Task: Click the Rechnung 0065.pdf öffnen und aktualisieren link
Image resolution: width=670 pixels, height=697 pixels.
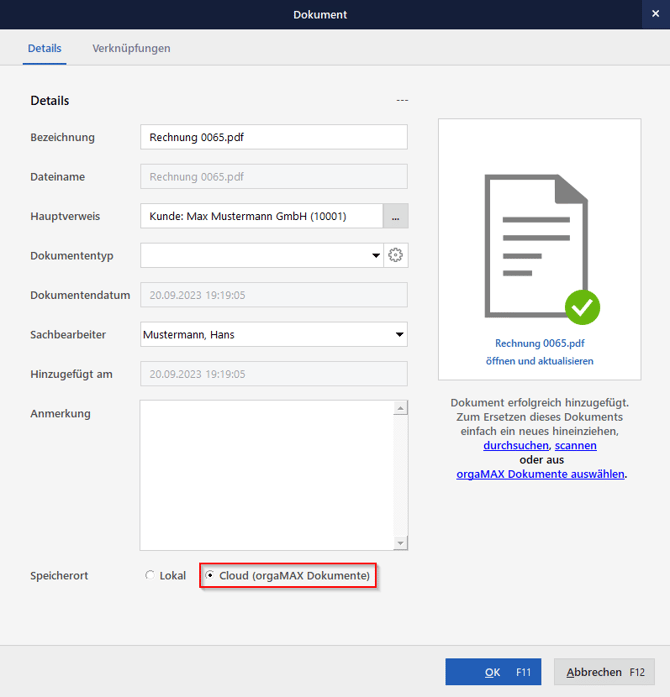Action: click(x=540, y=351)
